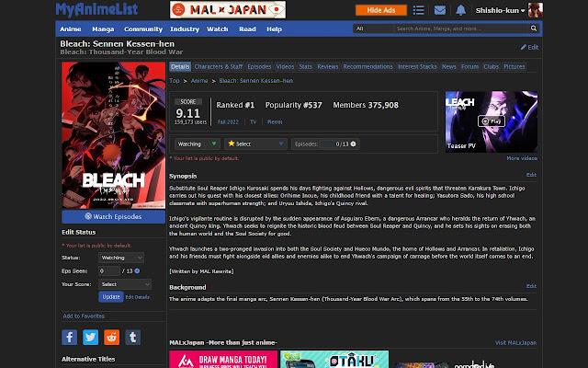Share on Tumblr icon
This screenshot has height=368, width=588.
pyautogui.click(x=132, y=338)
